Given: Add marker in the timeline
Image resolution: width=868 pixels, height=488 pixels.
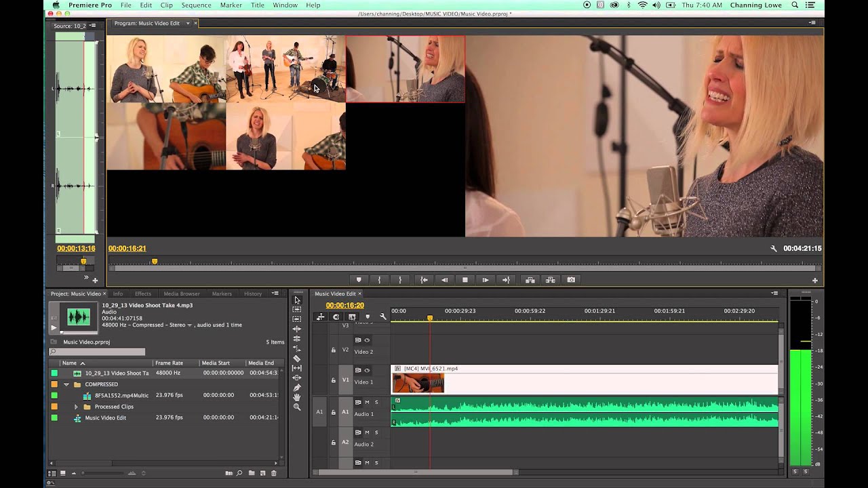Looking at the screenshot, I should pos(368,317).
